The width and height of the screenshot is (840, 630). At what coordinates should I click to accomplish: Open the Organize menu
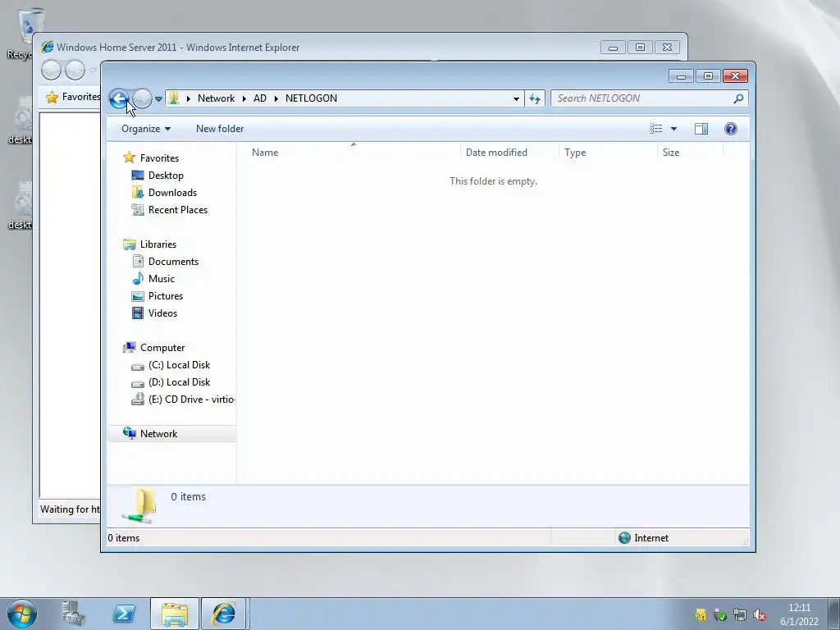coord(146,129)
